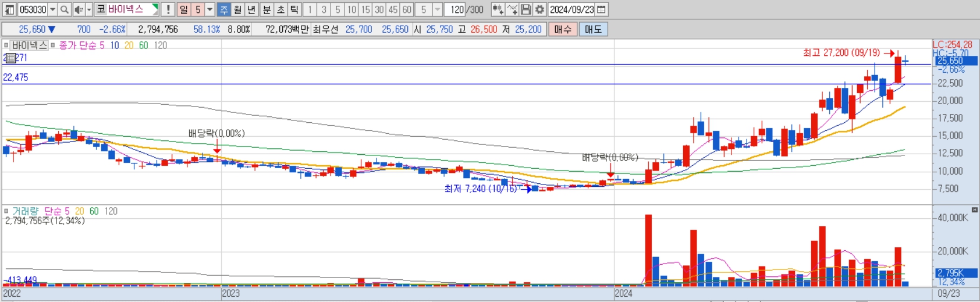The image size is (980, 302).
Task: Click the close icon on the volume pane
Action: pyautogui.click(x=975, y=209)
